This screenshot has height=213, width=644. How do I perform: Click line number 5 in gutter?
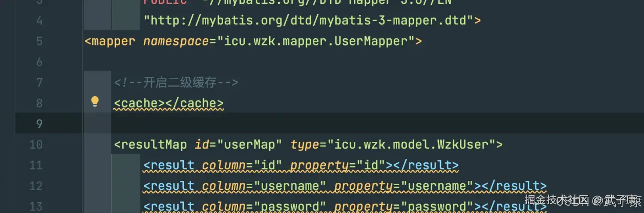coord(39,41)
